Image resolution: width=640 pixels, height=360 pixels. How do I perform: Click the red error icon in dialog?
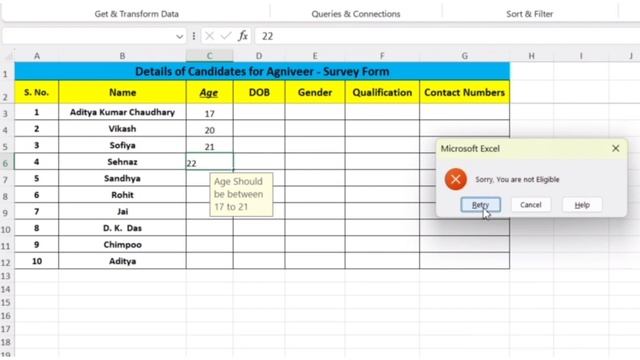(456, 179)
